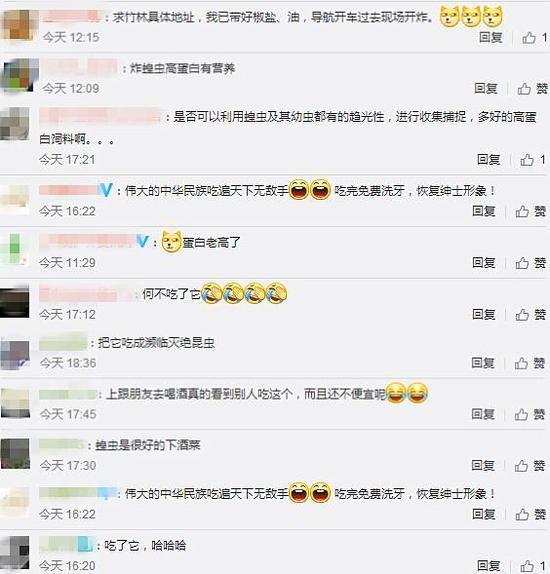Reply to the second 16:22 comment
The image size is (550, 574).
tap(484, 514)
